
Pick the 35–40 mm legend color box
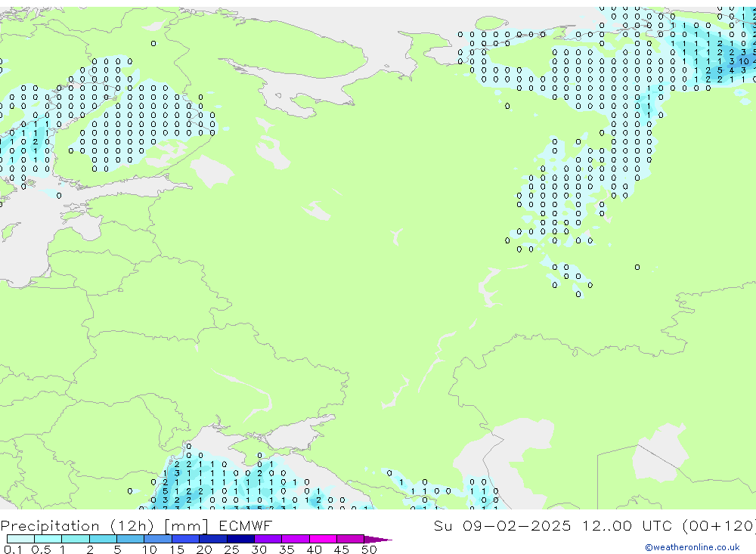click(295, 539)
